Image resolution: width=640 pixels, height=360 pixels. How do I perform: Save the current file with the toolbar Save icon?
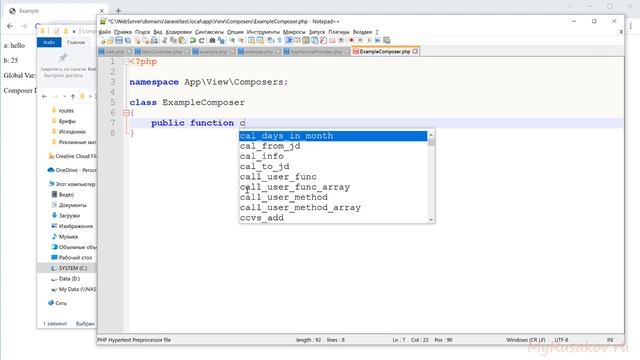(119, 40)
